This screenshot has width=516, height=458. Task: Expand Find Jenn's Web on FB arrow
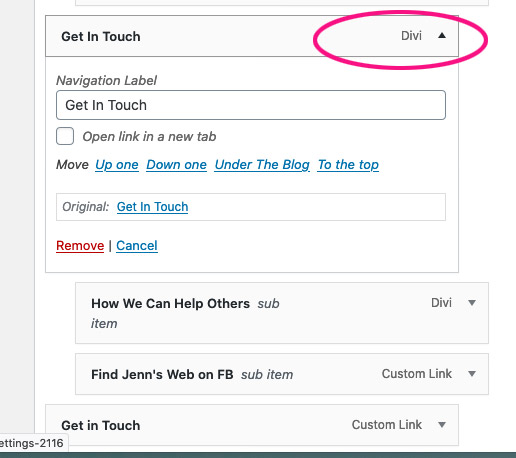[x=472, y=374]
